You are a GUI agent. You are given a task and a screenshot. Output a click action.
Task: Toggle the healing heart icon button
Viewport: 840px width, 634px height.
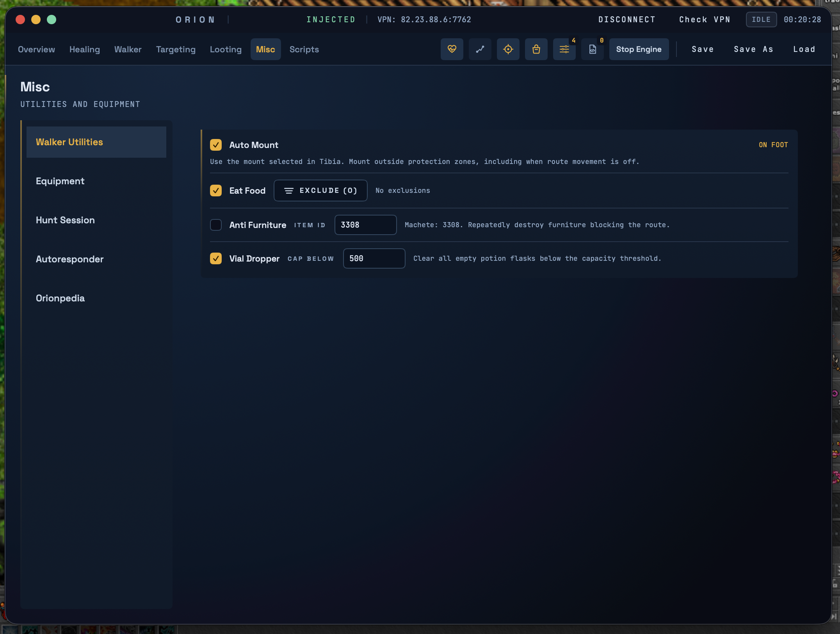[452, 49]
